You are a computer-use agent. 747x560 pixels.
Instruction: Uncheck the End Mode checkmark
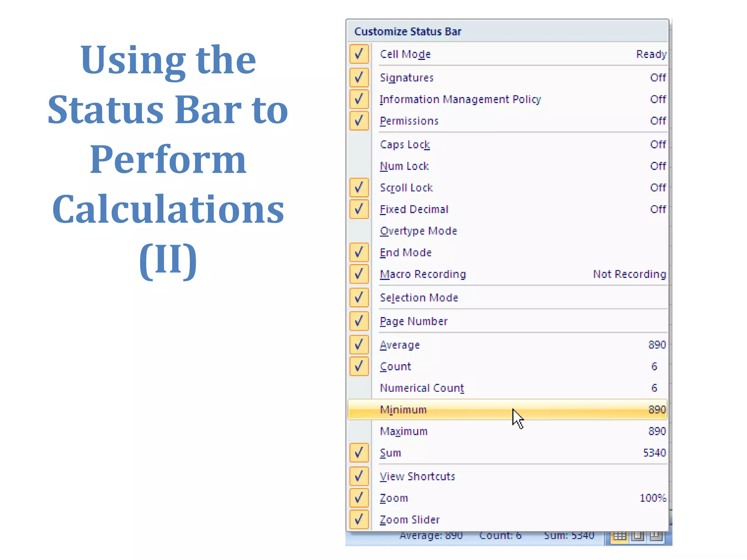(359, 252)
